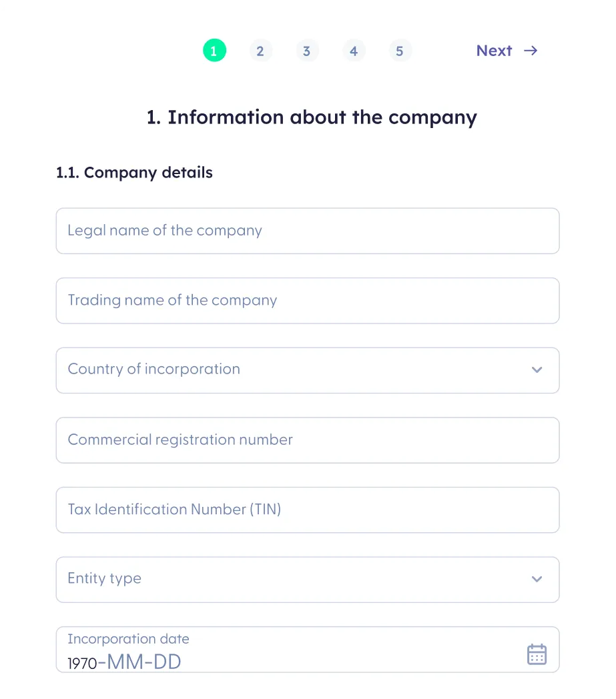Click step 5 in the progress indicator

tap(400, 50)
